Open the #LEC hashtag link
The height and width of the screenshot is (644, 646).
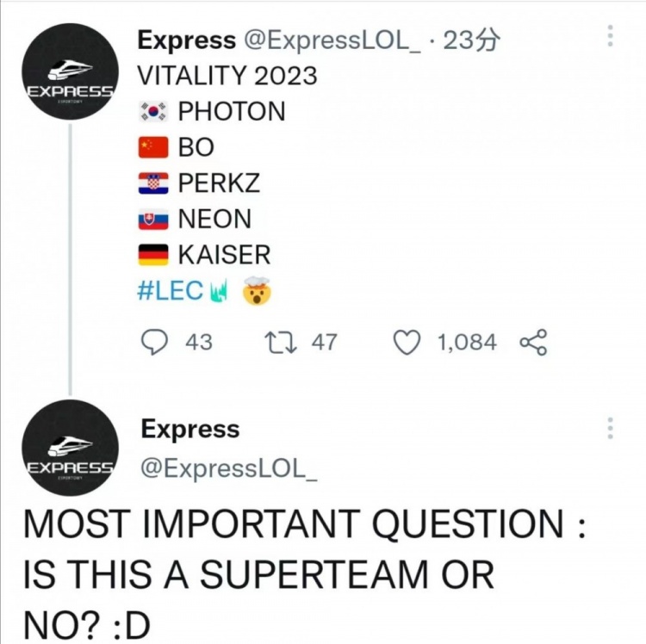171,291
